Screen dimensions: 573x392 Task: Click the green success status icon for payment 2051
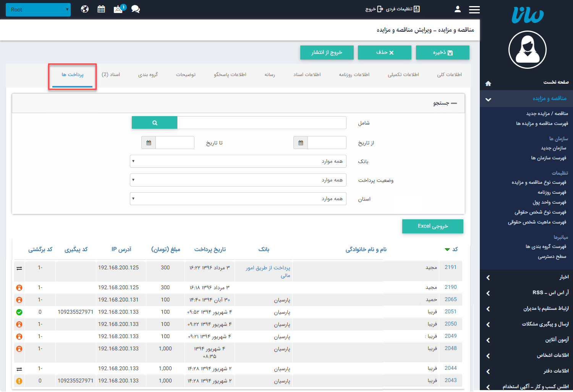[x=19, y=312]
